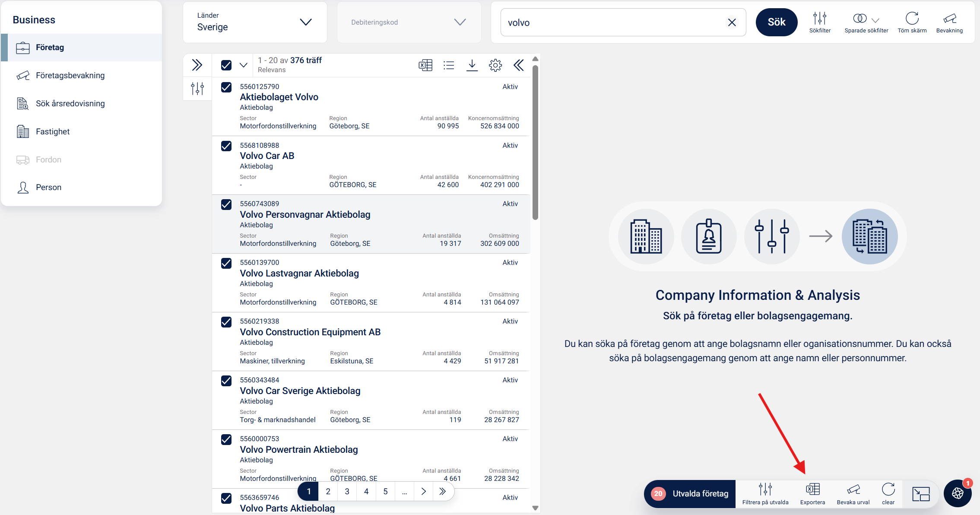Expand the Debiteringskod dropdown
Viewport: 980px width, 515px height.
click(x=409, y=22)
